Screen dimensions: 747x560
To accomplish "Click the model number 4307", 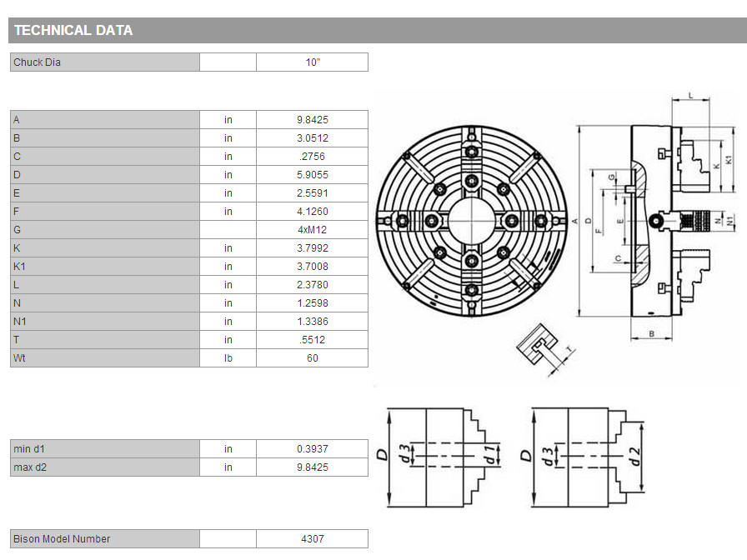I will tap(313, 538).
